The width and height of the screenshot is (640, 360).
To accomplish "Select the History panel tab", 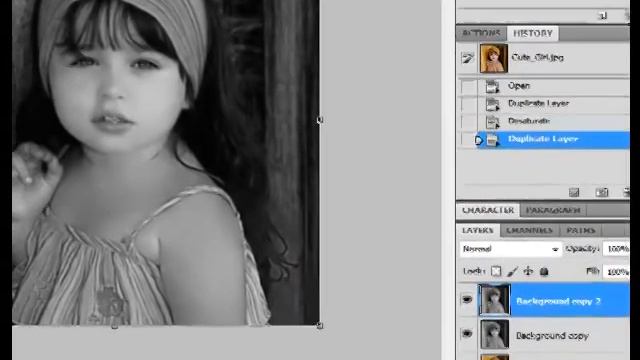I will pos(533,33).
